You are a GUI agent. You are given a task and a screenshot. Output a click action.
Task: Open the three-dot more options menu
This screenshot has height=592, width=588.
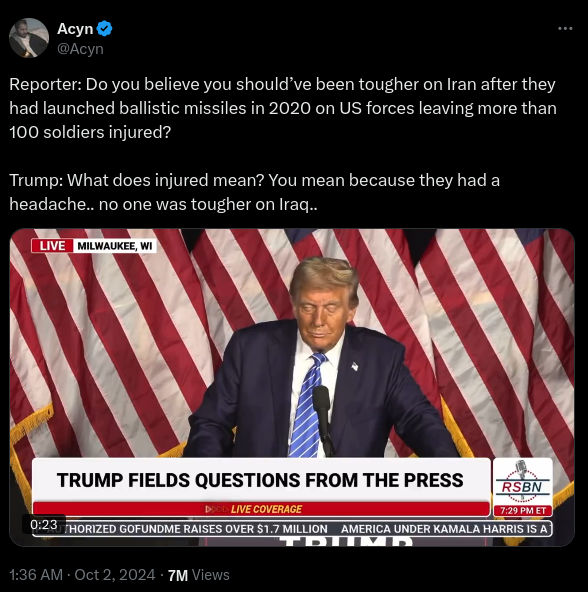(565, 29)
